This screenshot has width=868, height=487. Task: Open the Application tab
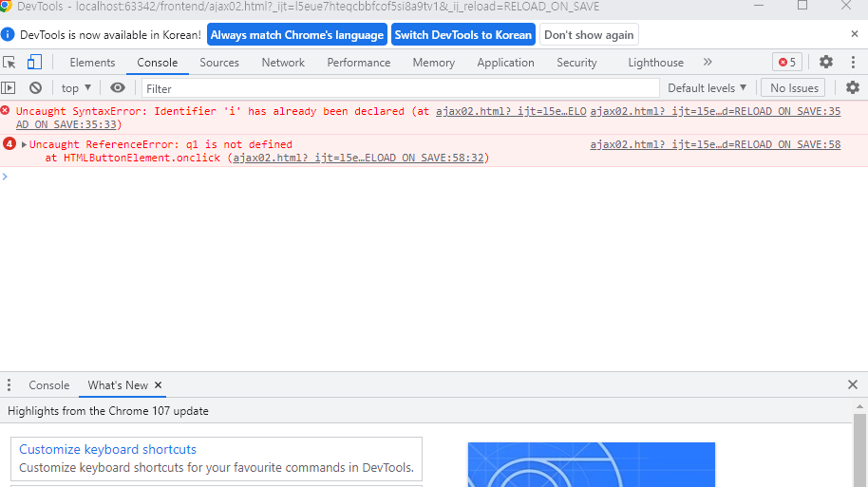click(x=505, y=63)
